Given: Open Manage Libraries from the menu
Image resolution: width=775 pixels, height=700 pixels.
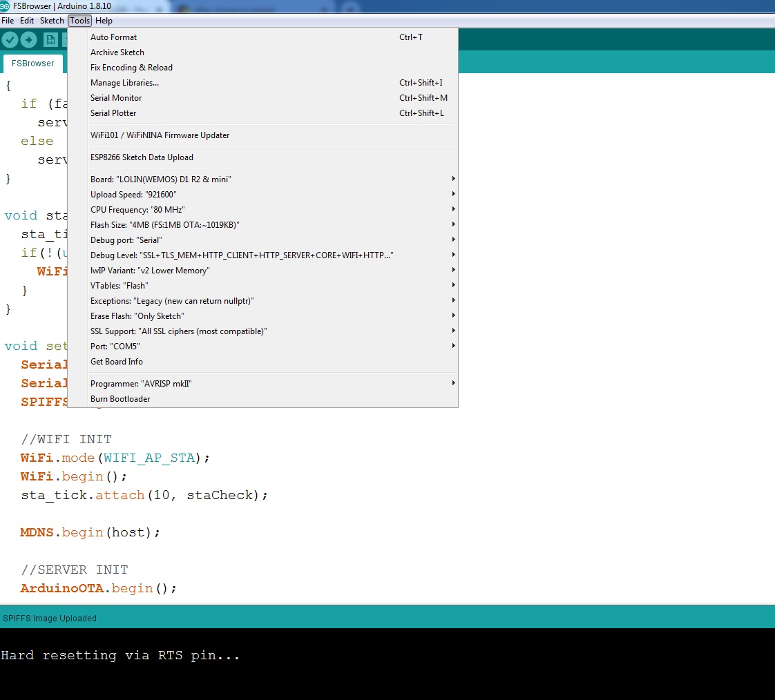Looking at the screenshot, I should pos(124,83).
